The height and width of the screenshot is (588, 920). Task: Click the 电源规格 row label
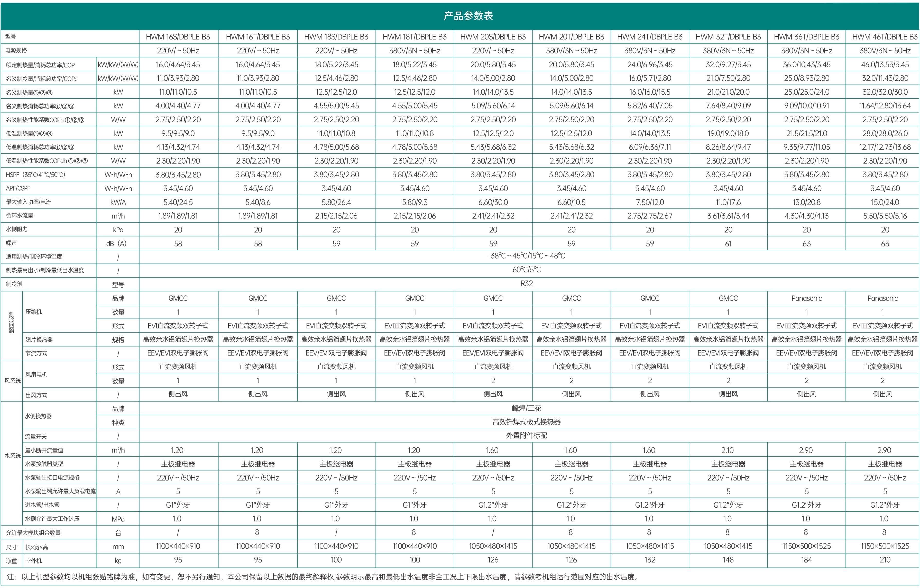(x=16, y=50)
